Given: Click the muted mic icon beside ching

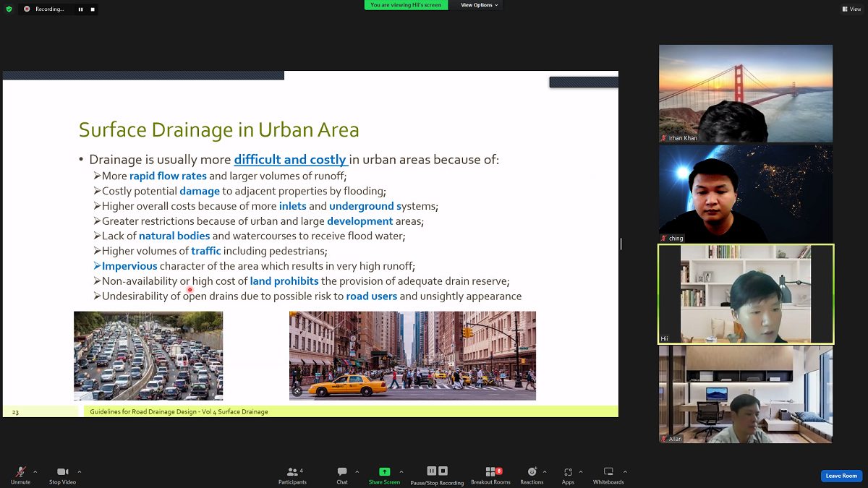Looking at the screenshot, I should (664, 238).
